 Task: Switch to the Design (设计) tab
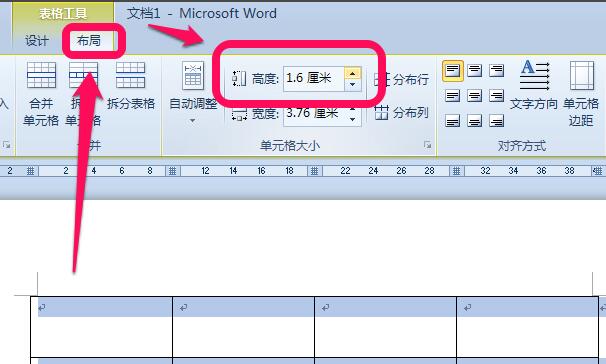tap(37, 41)
